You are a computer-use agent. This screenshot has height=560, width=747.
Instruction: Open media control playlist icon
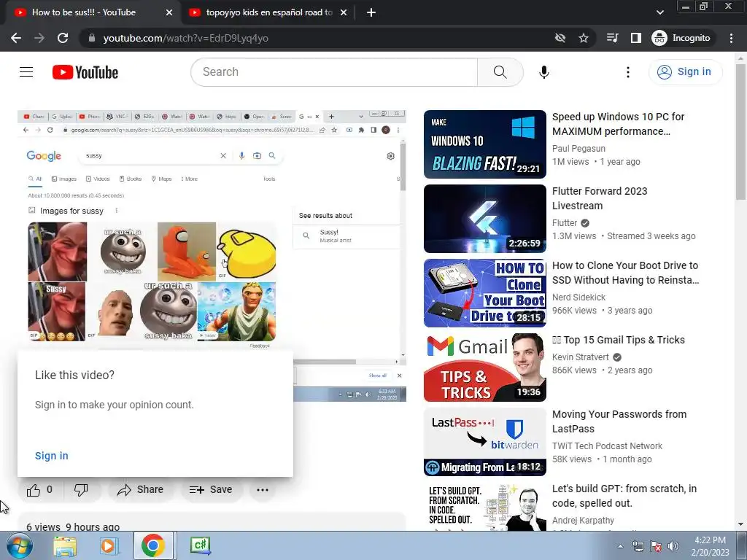pyautogui.click(x=612, y=38)
